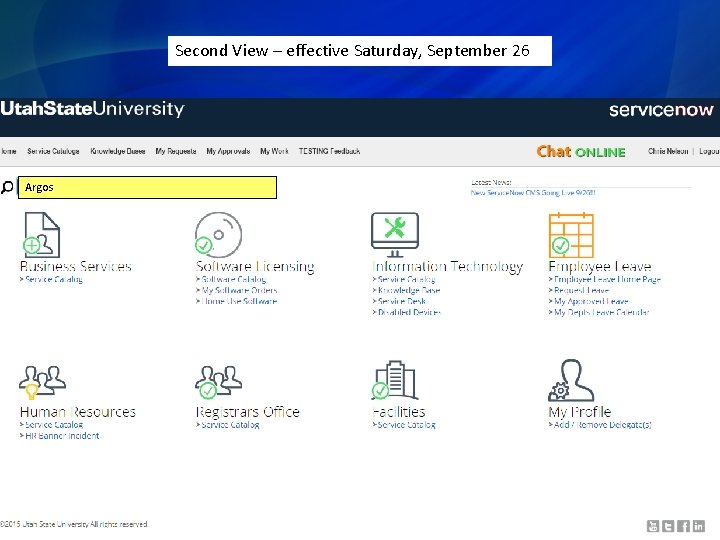Image resolution: width=720 pixels, height=540 pixels.
Task: Open the My Approved Leave link
Action: point(591,301)
